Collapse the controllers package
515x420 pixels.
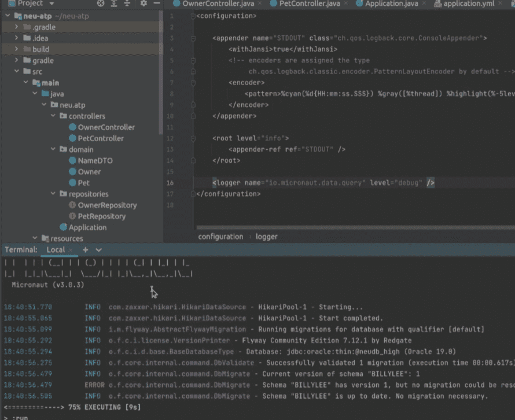point(53,116)
